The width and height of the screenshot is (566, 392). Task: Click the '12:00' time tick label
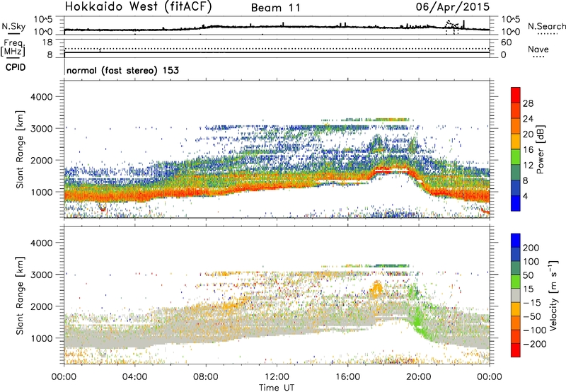point(277,377)
